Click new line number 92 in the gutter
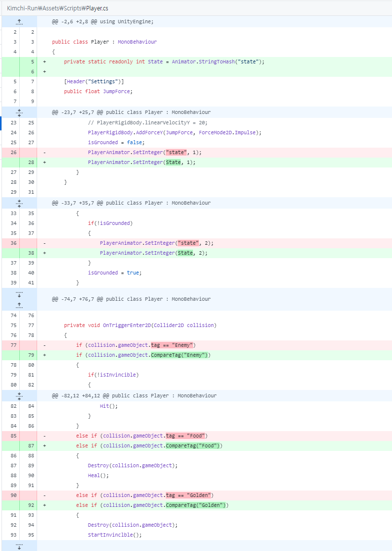392x551 pixels. [31, 505]
